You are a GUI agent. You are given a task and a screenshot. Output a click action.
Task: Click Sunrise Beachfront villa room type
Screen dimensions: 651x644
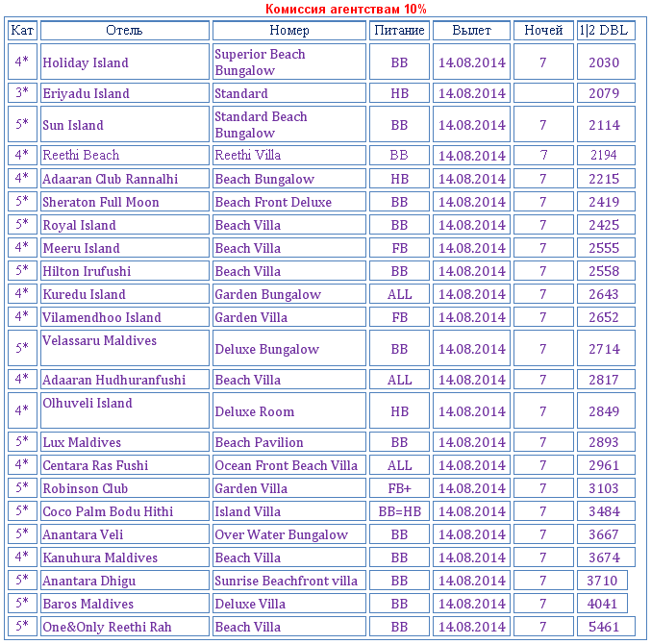coord(286,581)
